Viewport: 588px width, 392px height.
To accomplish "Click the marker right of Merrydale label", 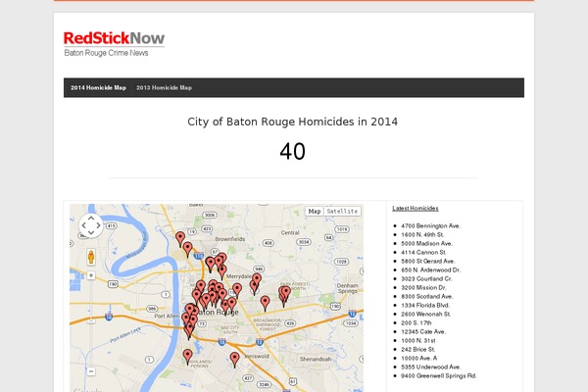I will pos(257,280).
